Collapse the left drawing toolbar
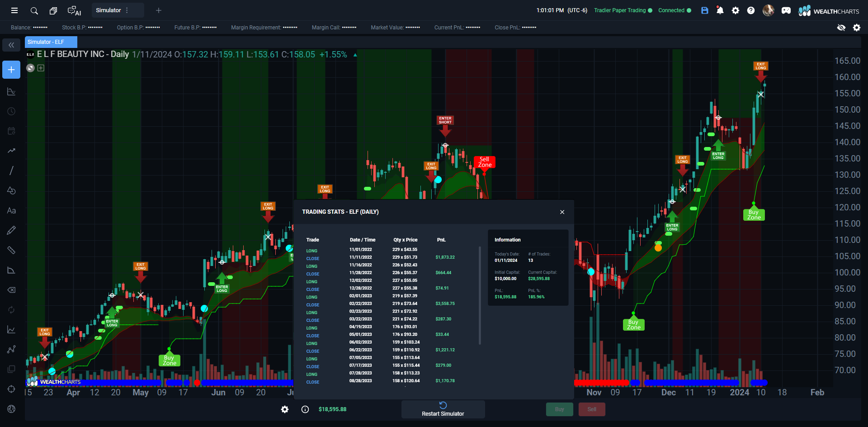The image size is (868, 427). (11, 45)
